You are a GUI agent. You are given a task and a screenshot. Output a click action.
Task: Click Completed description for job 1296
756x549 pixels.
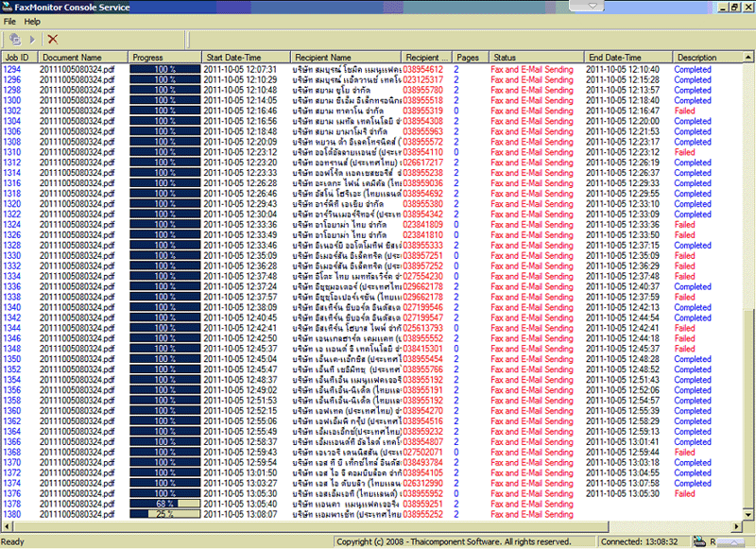693,80
